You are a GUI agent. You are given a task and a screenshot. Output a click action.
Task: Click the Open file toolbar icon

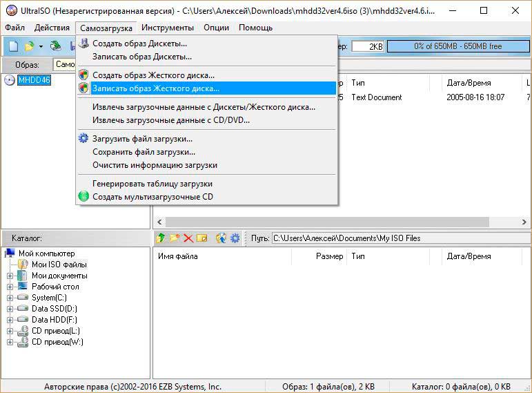point(30,46)
